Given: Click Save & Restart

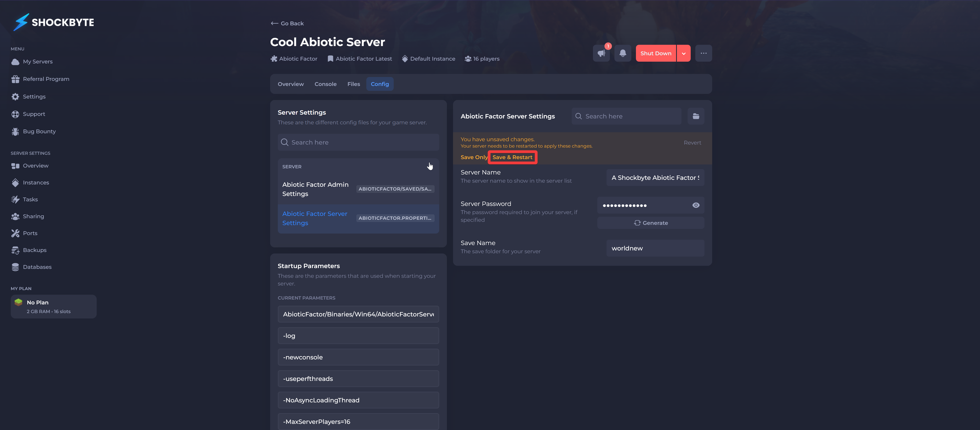Looking at the screenshot, I should click(x=512, y=158).
